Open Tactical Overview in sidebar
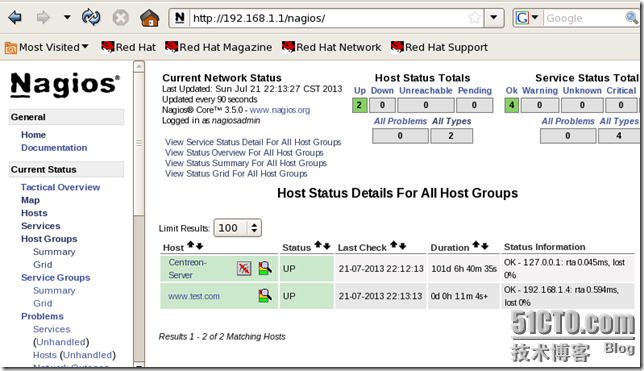The image size is (644, 371). click(x=60, y=187)
